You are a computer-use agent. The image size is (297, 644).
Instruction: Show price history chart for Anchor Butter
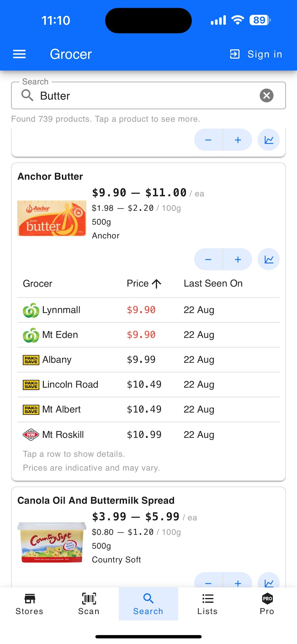[269, 260]
